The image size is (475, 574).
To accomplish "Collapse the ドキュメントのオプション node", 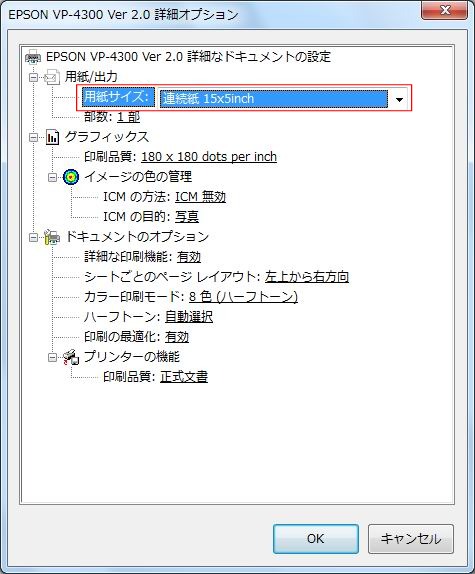I will pos(34,237).
